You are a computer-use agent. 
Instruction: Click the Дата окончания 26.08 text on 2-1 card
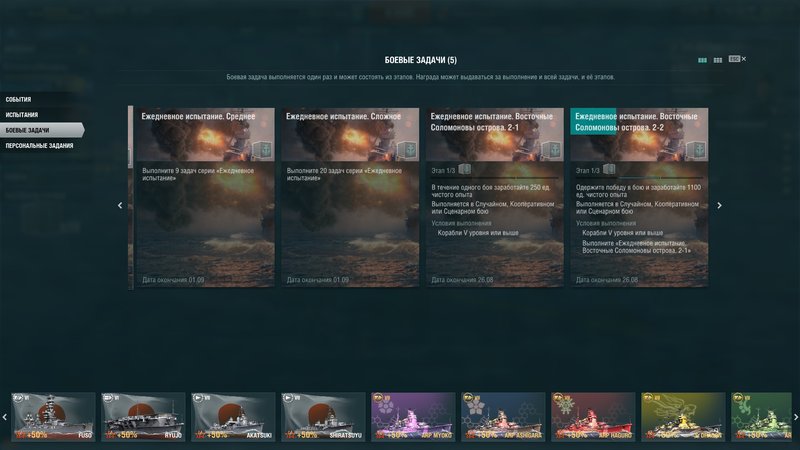click(x=462, y=280)
